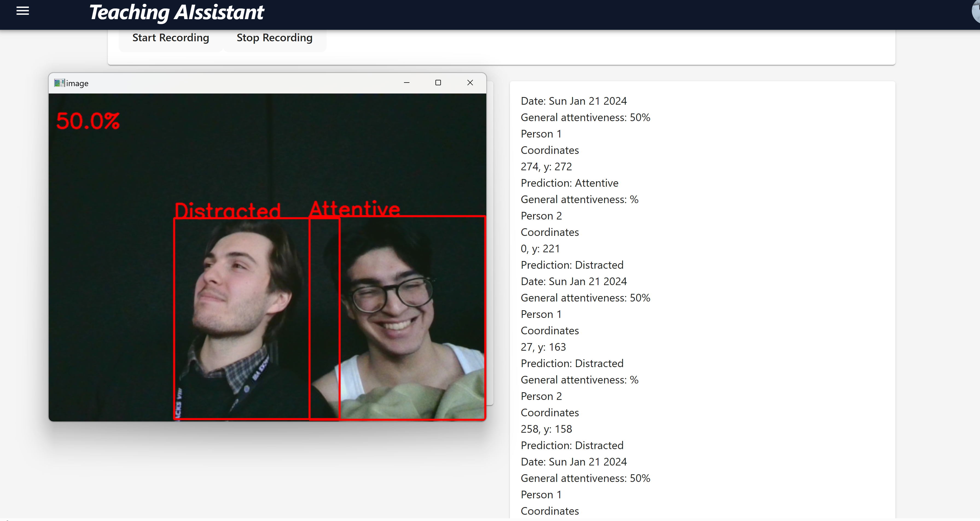
Task: Click the coordinates line 274, y: 272
Action: click(546, 166)
